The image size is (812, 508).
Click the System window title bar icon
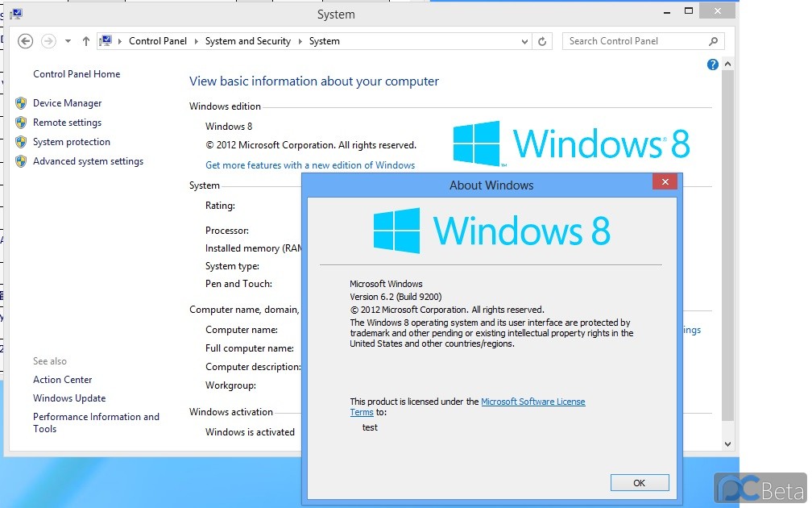16,14
